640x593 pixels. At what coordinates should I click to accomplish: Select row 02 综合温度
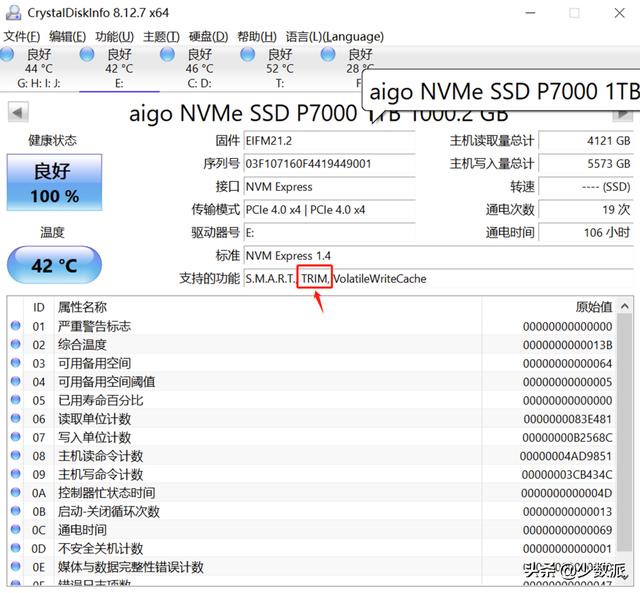point(312,345)
